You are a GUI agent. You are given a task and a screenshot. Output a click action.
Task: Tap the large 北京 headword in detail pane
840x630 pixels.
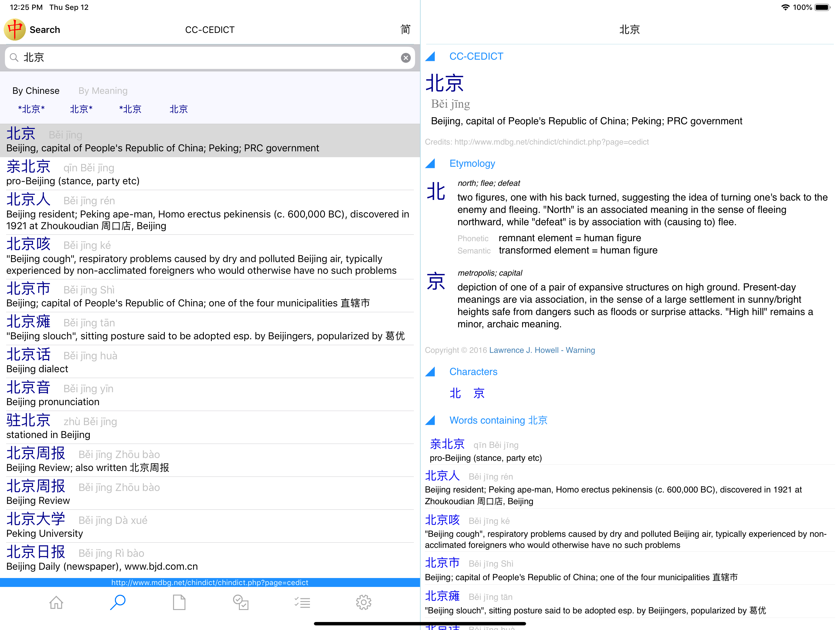444,83
